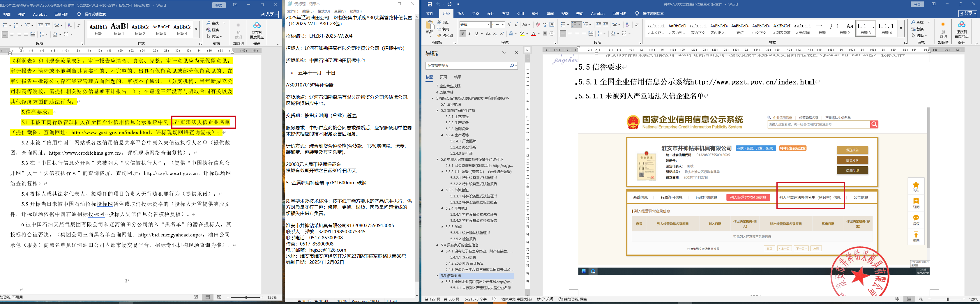Click 登录 in the 招标文件 Word window
980x304 pixels.
tap(219, 5)
